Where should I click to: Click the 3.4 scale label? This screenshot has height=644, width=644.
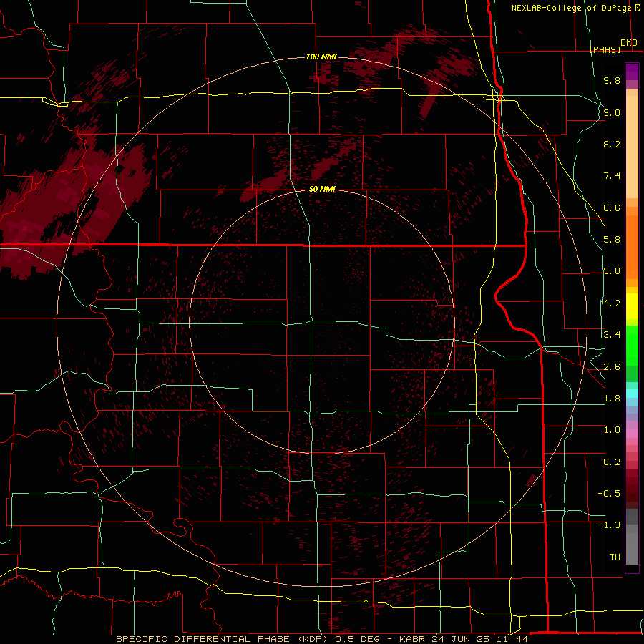pyautogui.click(x=612, y=335)
